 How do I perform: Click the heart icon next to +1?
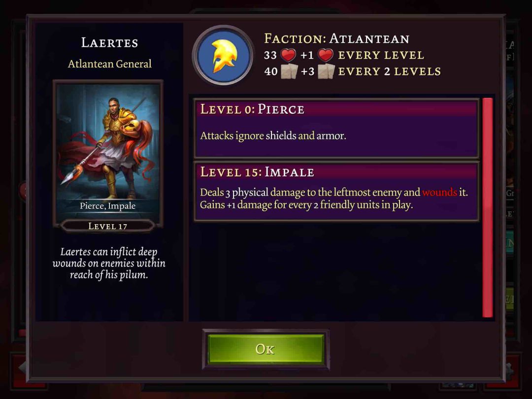[x=326, y=55]
